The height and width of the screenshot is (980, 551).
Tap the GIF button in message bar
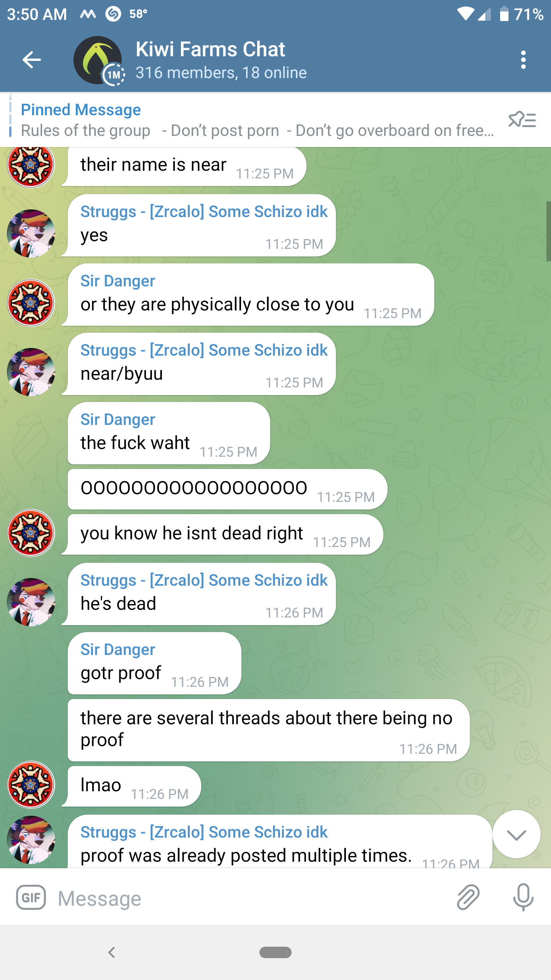pyautogui.click(x=31, y=897)
